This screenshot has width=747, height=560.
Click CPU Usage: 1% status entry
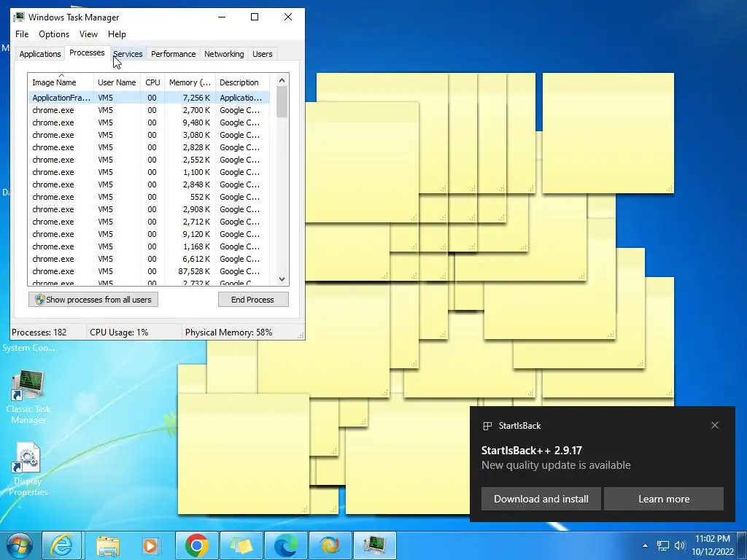[x=119, y=332]
